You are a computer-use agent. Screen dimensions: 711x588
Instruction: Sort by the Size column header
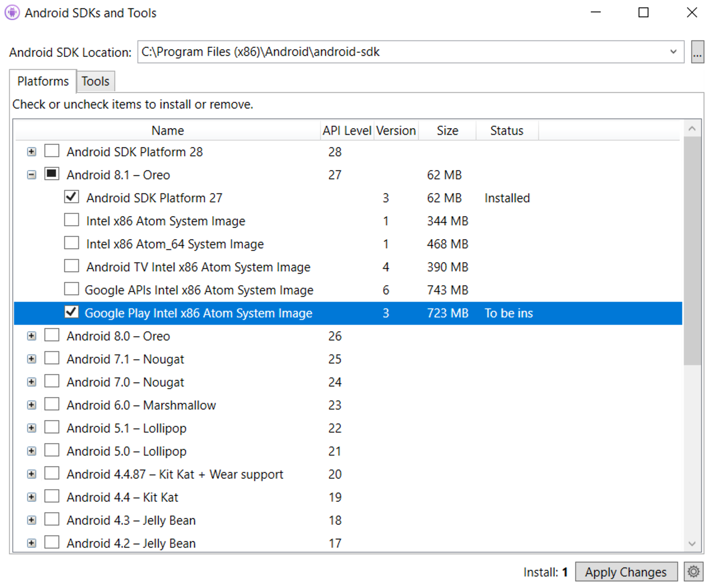tap(447, 130)
